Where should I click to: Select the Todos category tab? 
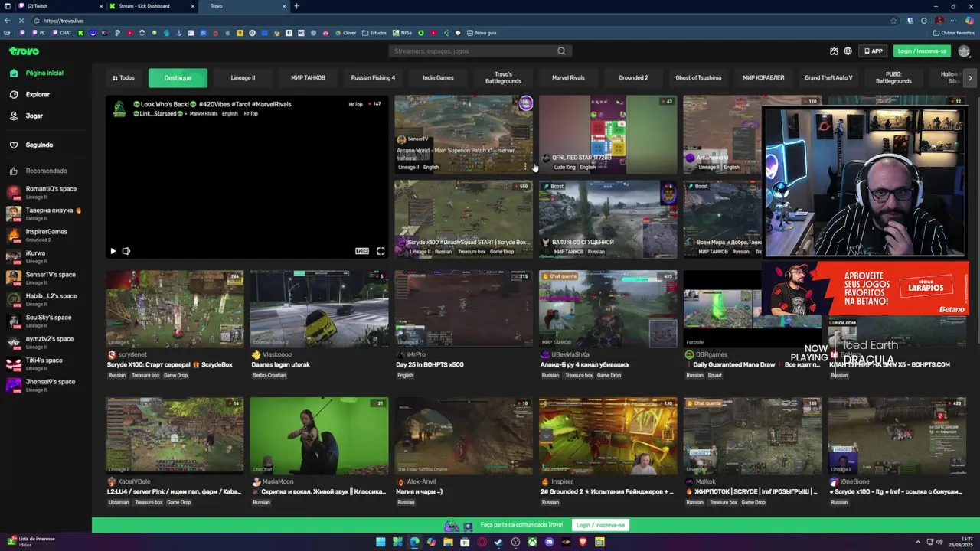tap(123, 77)
